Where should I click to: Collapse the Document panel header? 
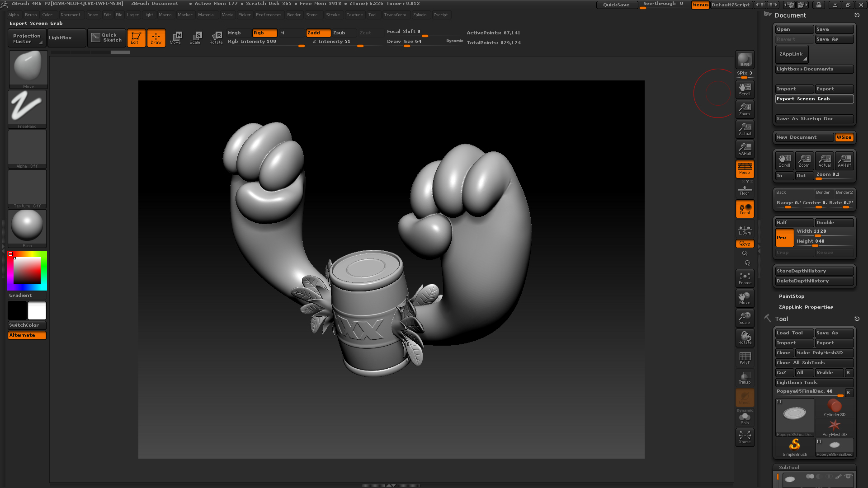(x=790, y=15)
